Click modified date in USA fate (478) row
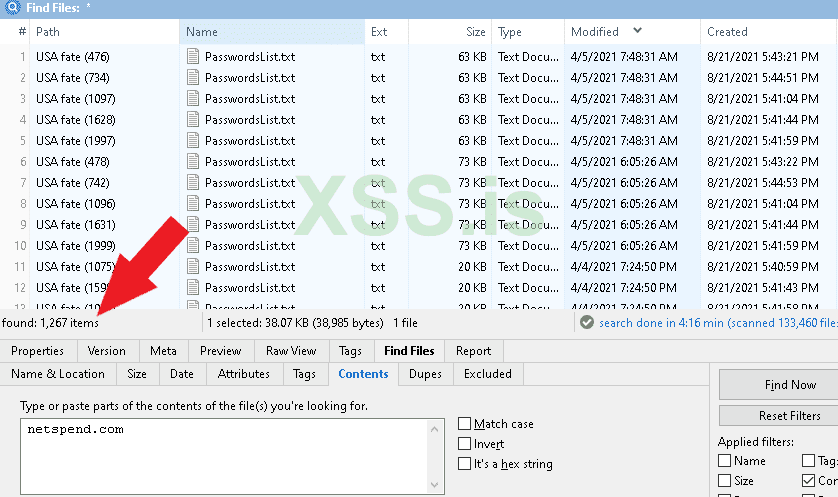 tap(624, 161)
